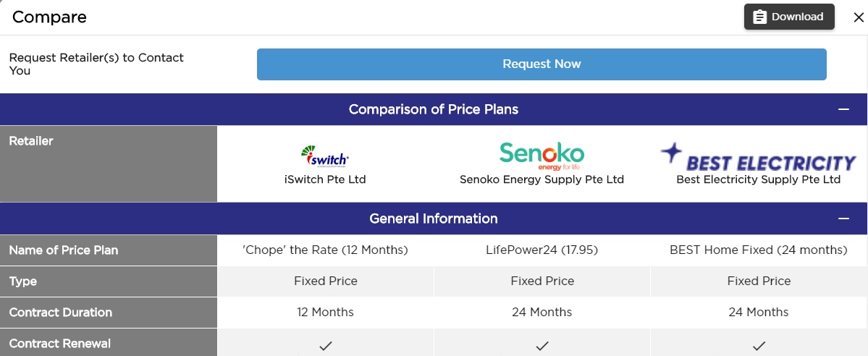Collapse the General Information section
The width and height of the screenshot is (868, 356).
[x=843, y=219]
